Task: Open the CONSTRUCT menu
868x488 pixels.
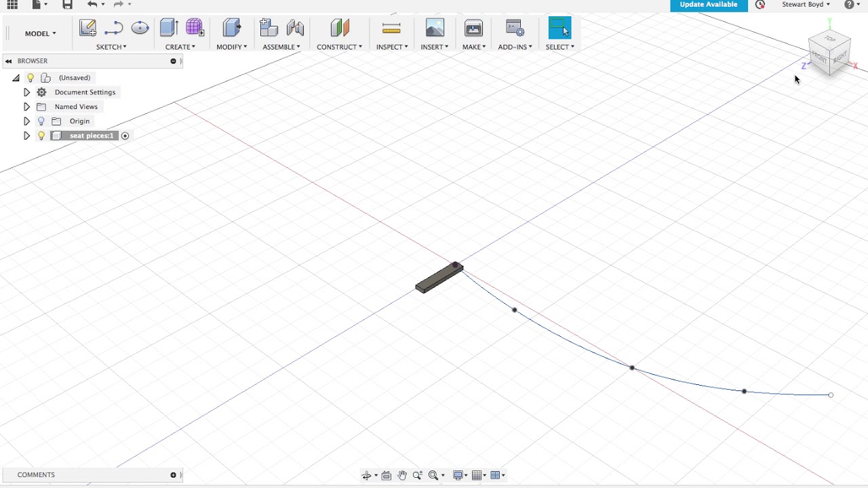Action: [339, 47]
